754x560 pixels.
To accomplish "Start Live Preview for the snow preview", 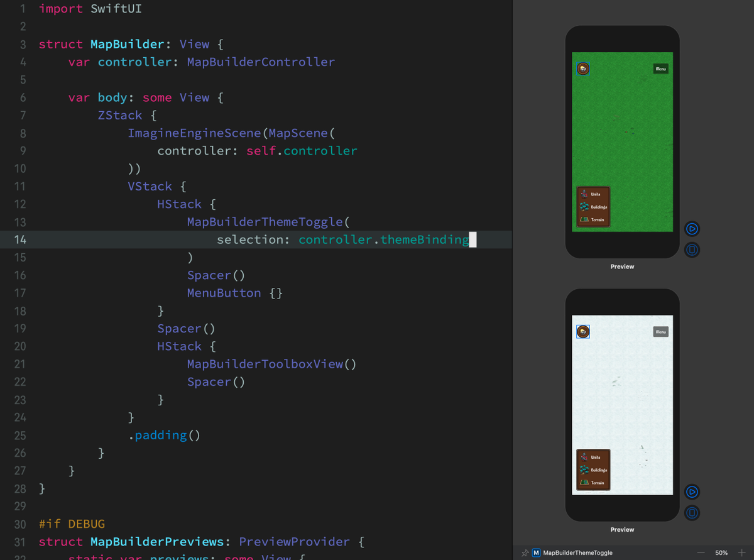I will tap(692, 491).
